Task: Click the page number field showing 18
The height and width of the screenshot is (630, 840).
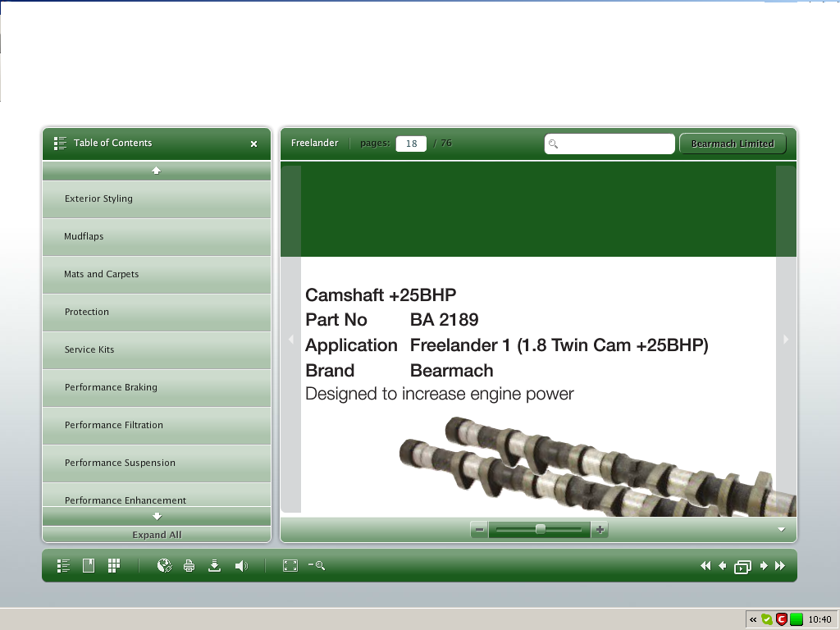Action: 411,144
